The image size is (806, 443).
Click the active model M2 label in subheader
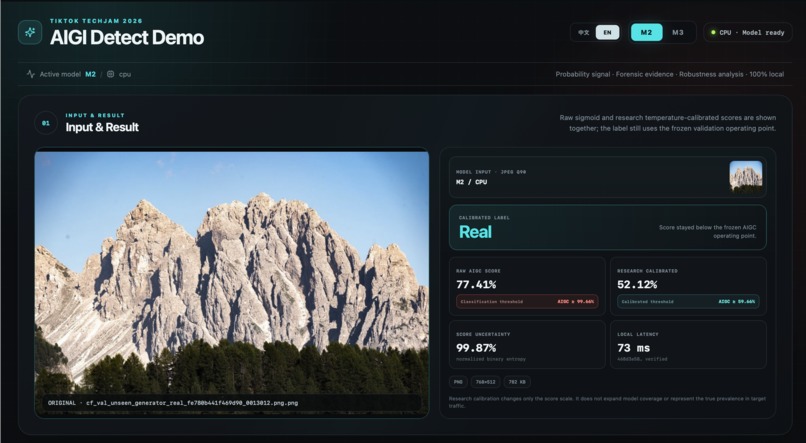click(90, 74)
